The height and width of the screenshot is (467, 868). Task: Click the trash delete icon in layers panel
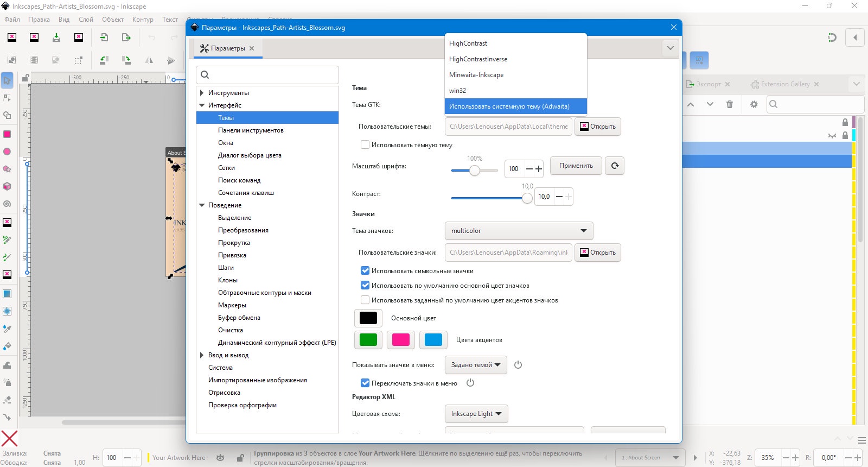pyautogui.click(x=730, y=104)
